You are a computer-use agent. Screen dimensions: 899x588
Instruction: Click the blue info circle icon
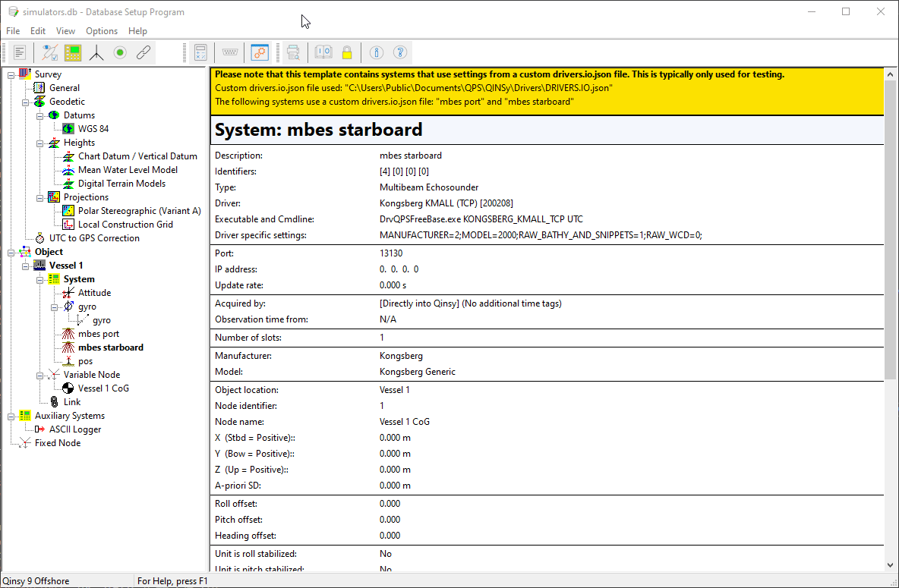coord(376,52)
